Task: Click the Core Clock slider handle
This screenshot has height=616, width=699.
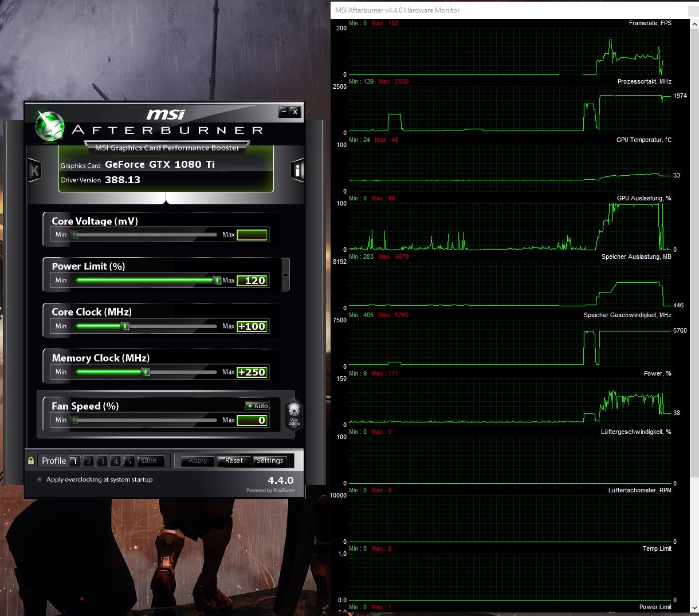Action: [125, 326]
